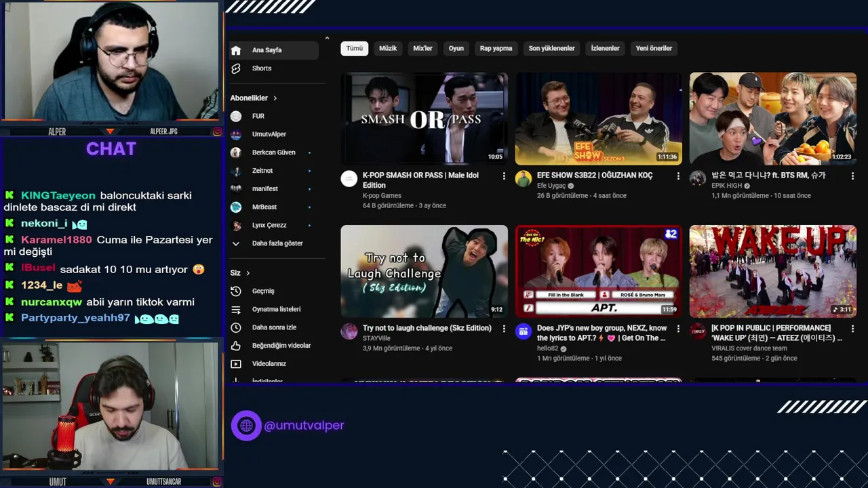Open Does JYP's new boy group title

coord(601,333)
